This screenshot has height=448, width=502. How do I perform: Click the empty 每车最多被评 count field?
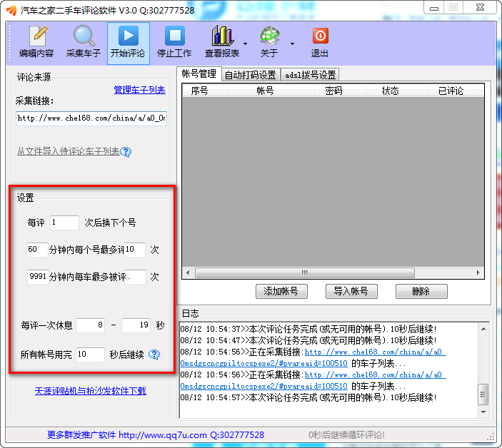[x=135, y=277]
